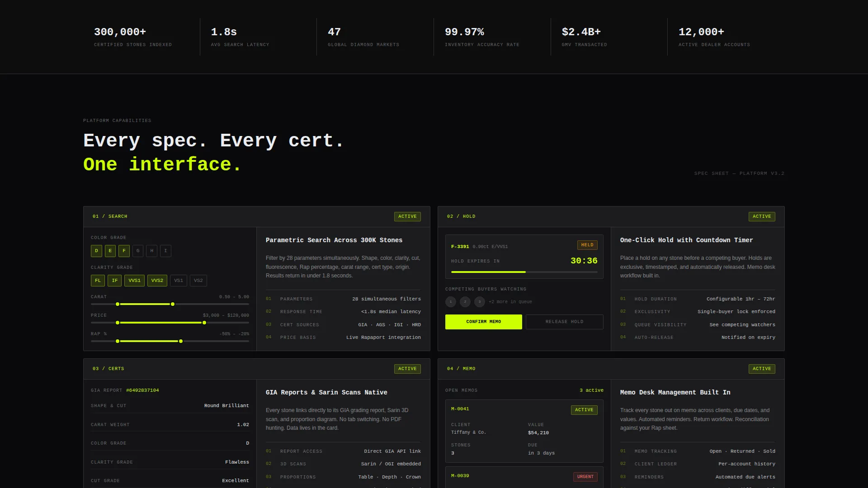Click '300,000+' certified stones stat
This screenshot has height=488, width=868.
tap(120, 32)
